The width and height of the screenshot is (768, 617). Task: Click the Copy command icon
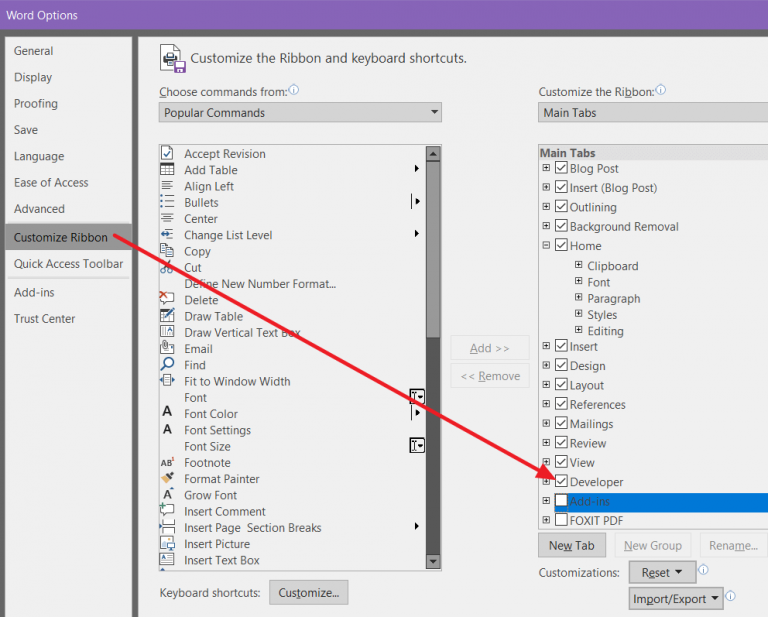tap(167, 251)
